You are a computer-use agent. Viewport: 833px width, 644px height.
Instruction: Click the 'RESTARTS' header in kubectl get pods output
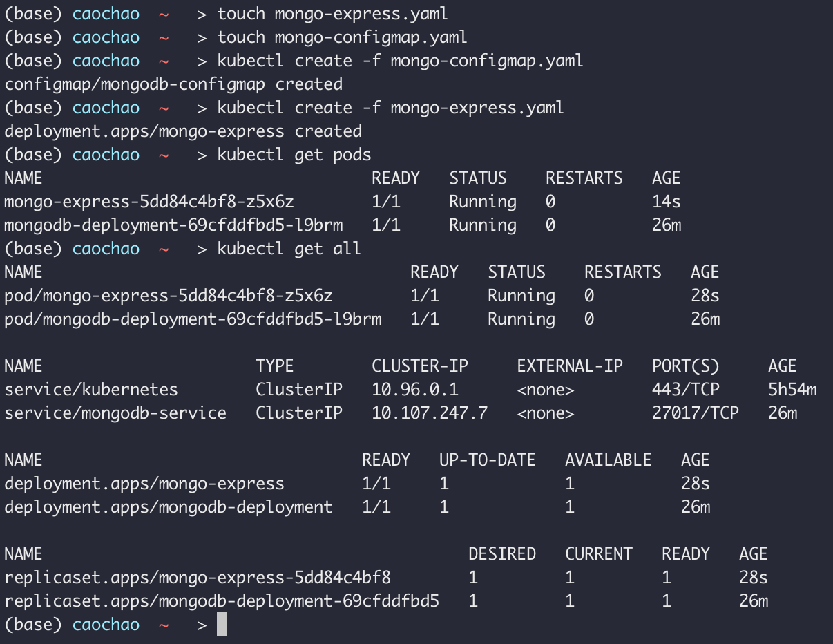point(584,178)
